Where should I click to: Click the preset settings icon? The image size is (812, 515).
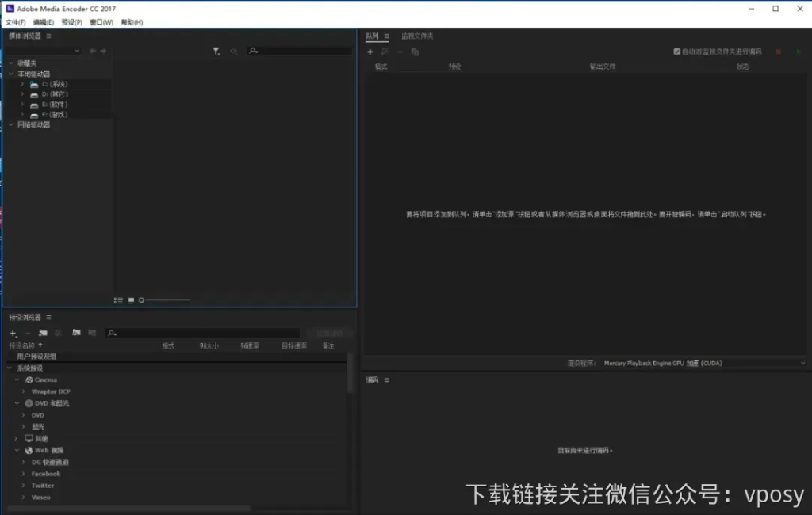pyautogui.click(x=58, y=334)
